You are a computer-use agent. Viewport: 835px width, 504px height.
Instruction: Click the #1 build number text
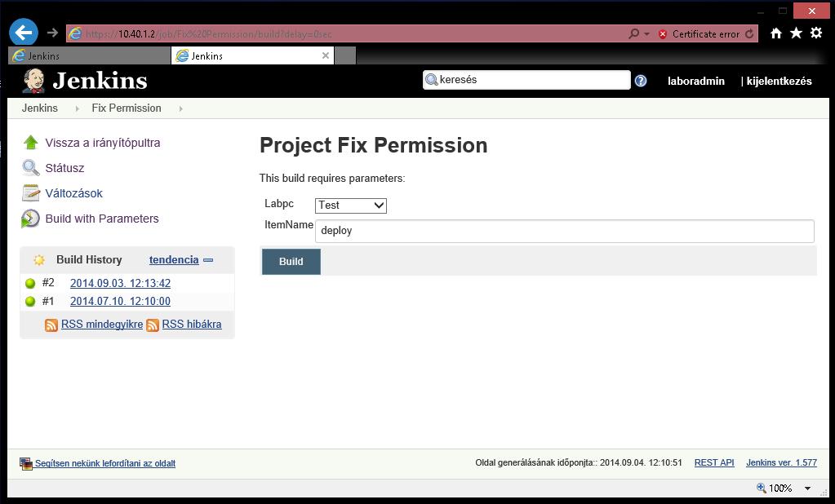point(48,301)
